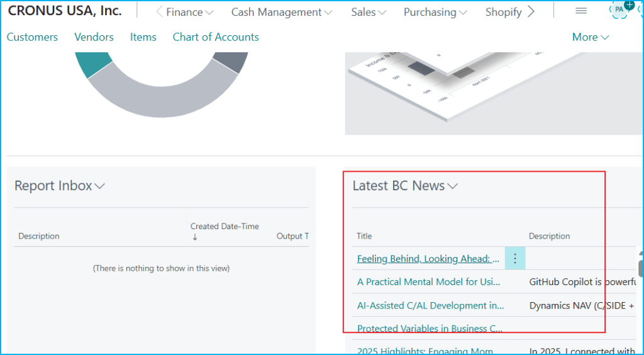This screenshot has height=355, width=644.
Task: Open the Purchasing dropdown menu
Action: [435, 12]
